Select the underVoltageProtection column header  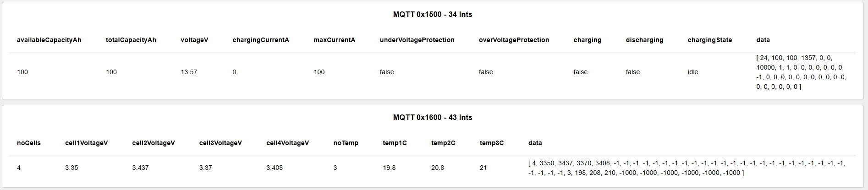tap(417, 40)
